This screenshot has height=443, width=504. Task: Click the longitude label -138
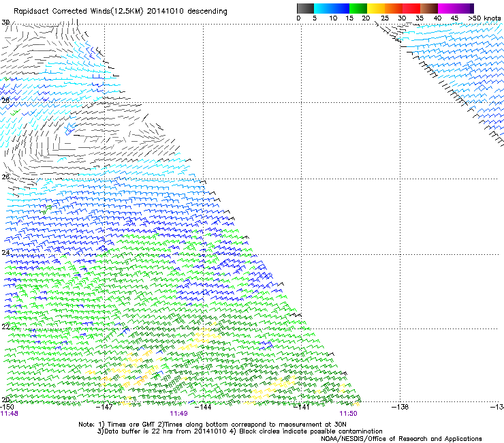[x=400, y=407]
